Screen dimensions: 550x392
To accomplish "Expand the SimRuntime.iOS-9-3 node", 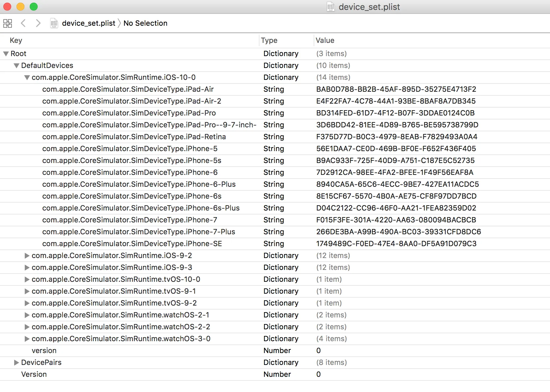I will pyautogui.click(x=27, y=268).
